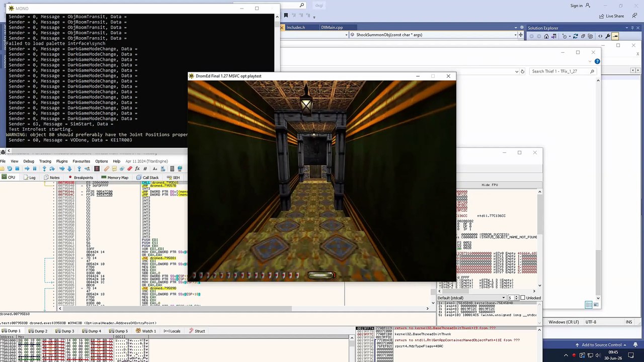The image size is (644, 362).
Task: Click the argument count spinner showing 5
Action: coord(513,298)
